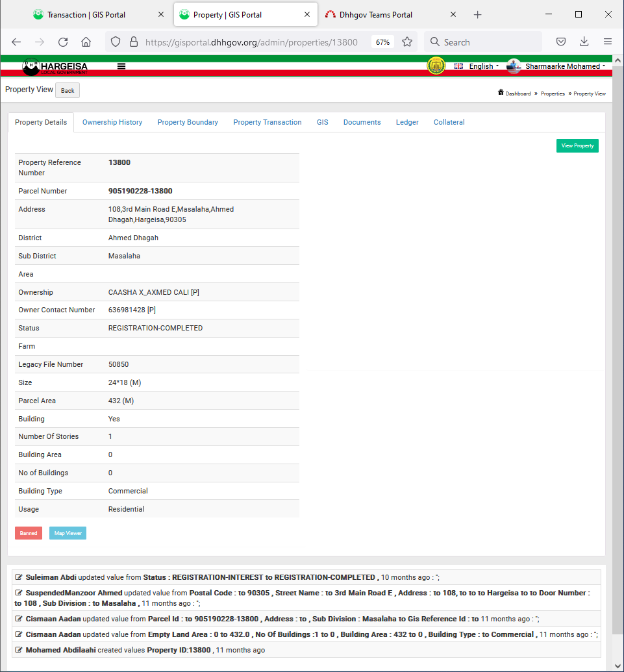
Task: Click the 67% zoom level indicator
Action: pyautogui.click(x=382, y=42)
